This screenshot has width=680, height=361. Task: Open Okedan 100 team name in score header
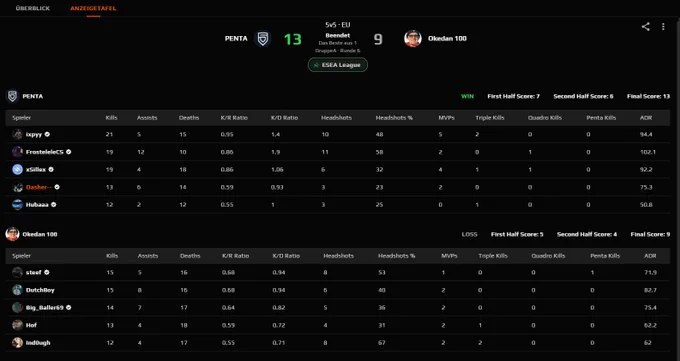(447, 39)
